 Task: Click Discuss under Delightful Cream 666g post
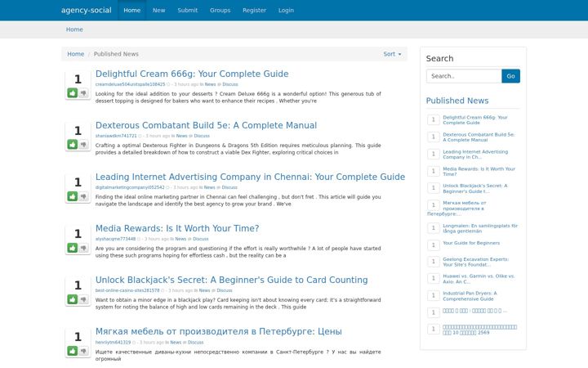[230, 84]
